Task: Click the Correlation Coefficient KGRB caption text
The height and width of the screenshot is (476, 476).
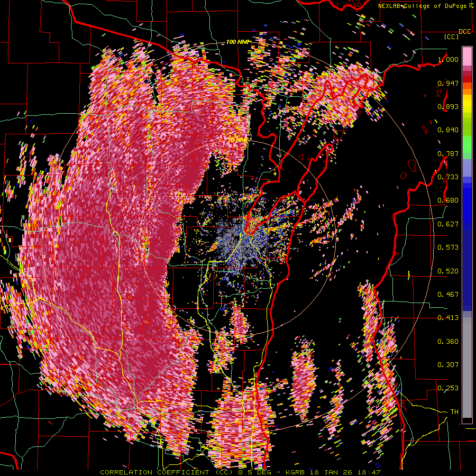Action: click(x=240, y=472)
